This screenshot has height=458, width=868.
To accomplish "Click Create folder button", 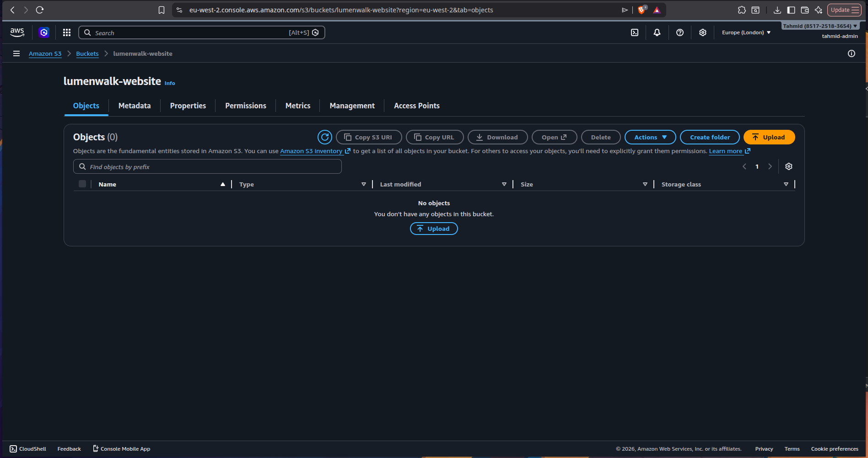I will click(710, 137).
